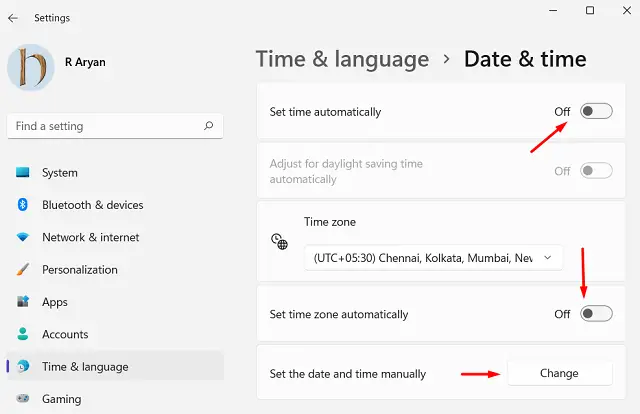
Task: Click the search magnifier icon
Action: pos(208,127)
